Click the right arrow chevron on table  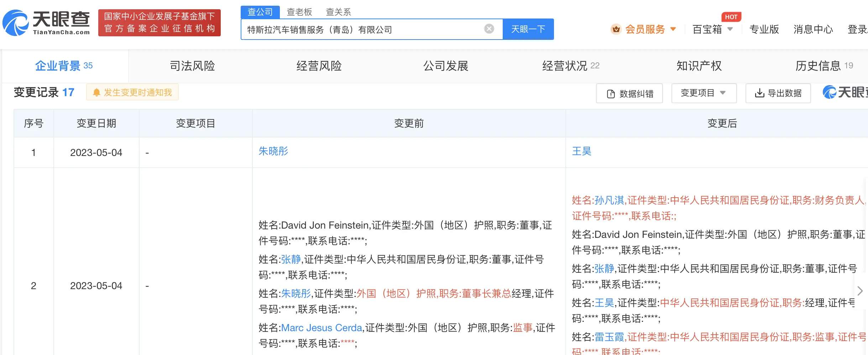pyautogui.click(x=860, y=291)
